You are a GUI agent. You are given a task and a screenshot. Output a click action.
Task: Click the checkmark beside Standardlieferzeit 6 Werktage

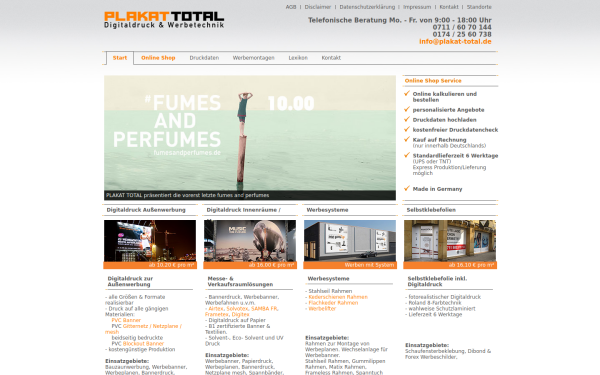(407, 155)
